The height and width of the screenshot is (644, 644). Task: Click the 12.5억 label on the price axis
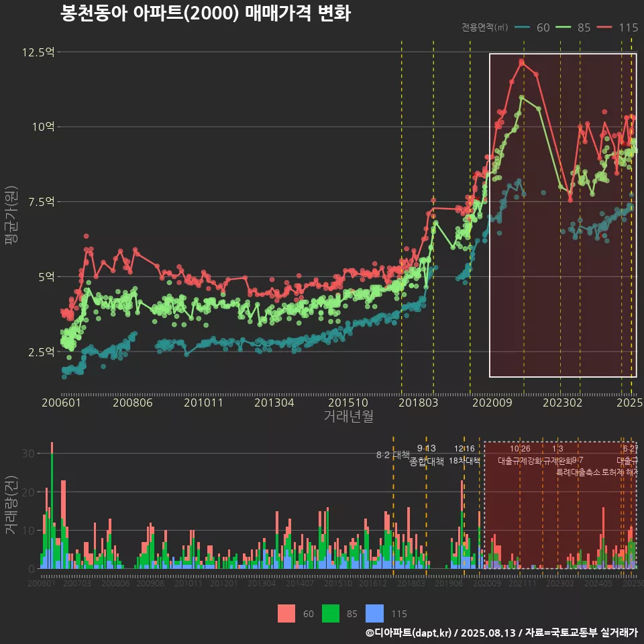click(38, 52)
